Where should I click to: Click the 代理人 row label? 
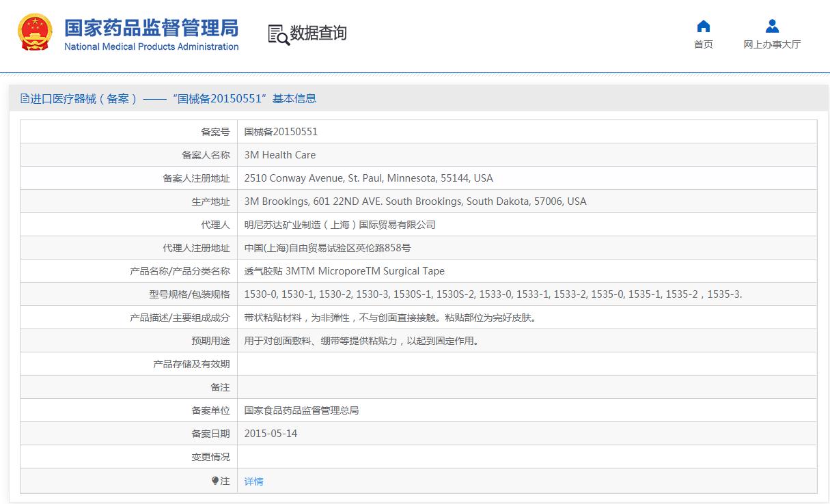(x=215, y=225)
